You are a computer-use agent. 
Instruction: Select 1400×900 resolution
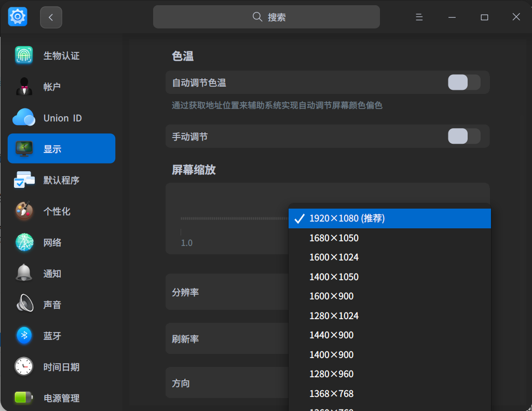click(x=389, y=355)
